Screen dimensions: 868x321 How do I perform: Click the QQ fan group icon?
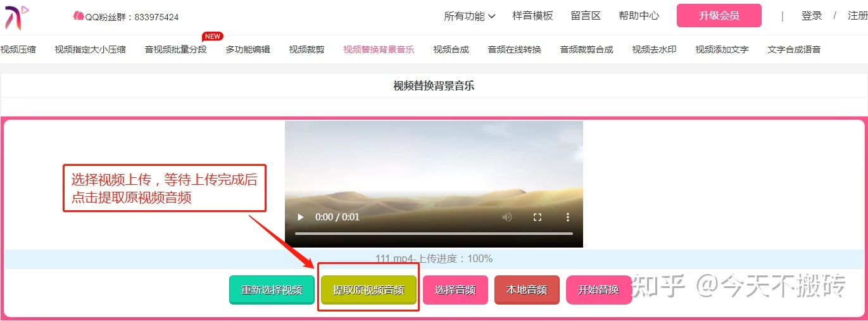pyautogui.click(x=79, y=16)
